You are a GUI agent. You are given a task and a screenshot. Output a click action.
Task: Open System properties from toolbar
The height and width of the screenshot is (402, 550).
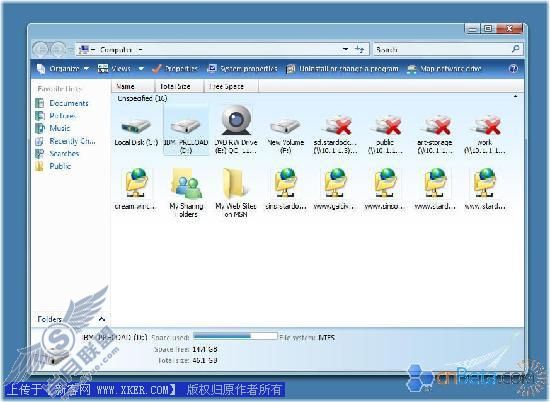pos(242,69)
